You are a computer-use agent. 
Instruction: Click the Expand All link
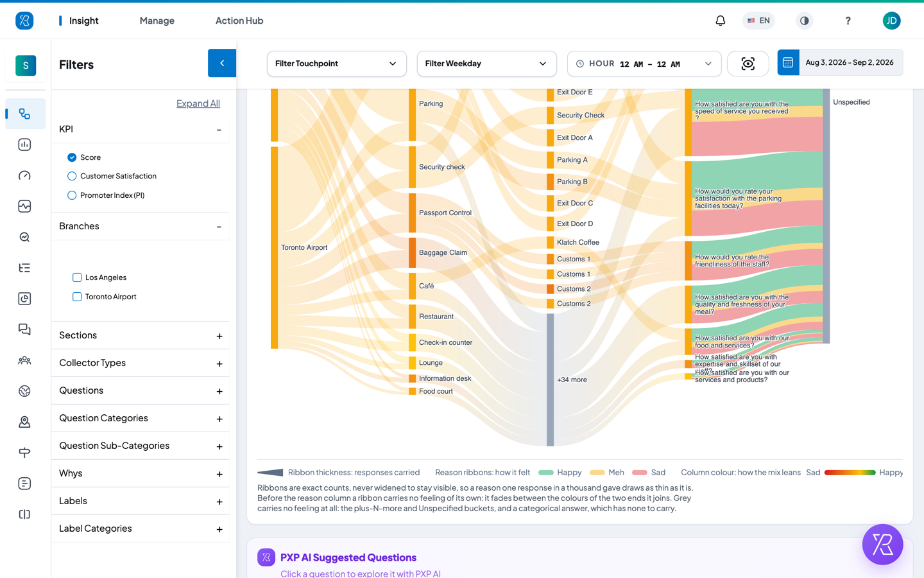pos(198,103)
